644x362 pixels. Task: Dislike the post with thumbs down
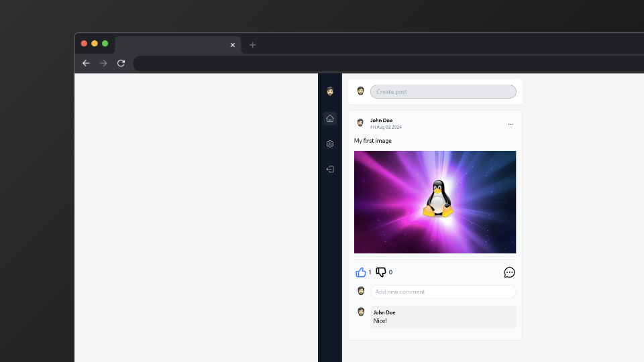pos(381,272)
